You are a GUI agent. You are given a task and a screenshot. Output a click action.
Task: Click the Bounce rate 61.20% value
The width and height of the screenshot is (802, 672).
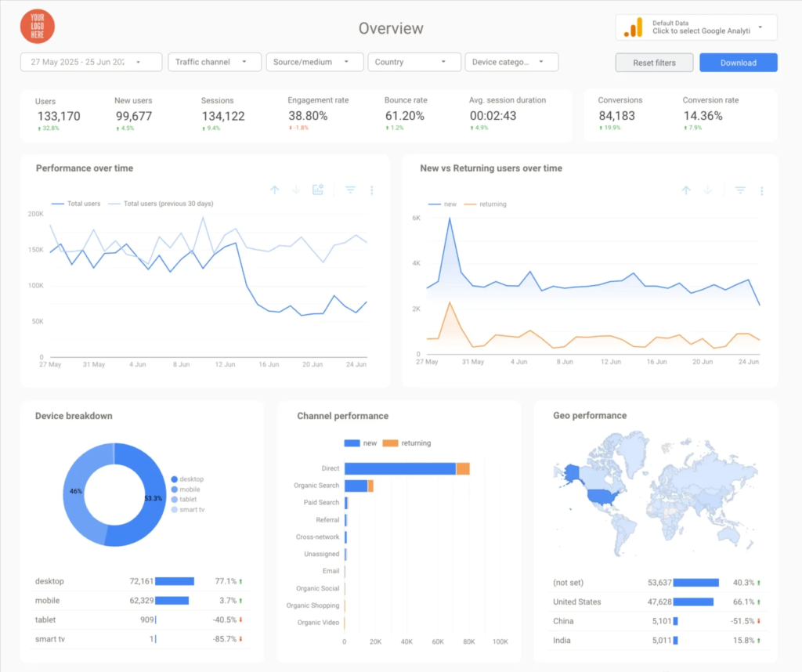point(405,116)
